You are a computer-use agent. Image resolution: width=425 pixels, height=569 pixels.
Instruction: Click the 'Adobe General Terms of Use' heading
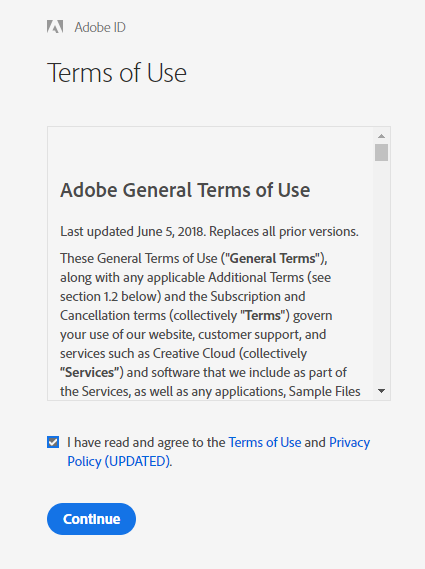click(185, 190)
